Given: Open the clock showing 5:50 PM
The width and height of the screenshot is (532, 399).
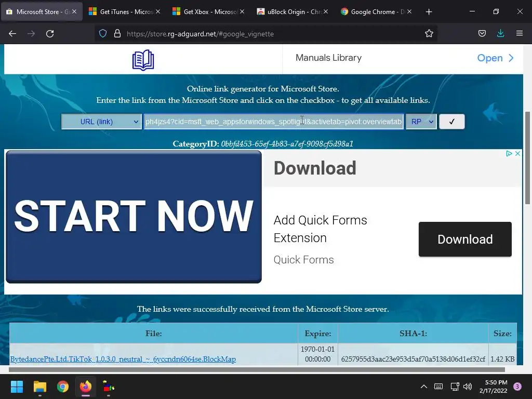Looking at the screenshot, I should tap(494, 387).
